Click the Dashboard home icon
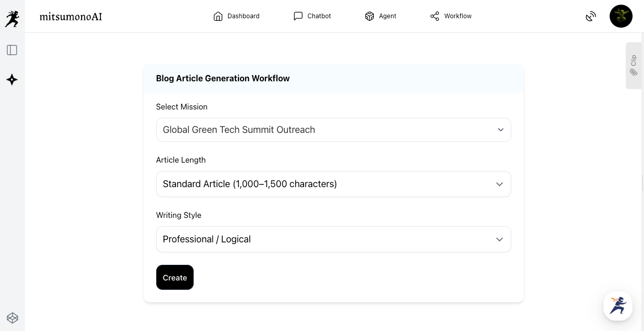Viewport: 644px width, 331px height. pos(218,16)
